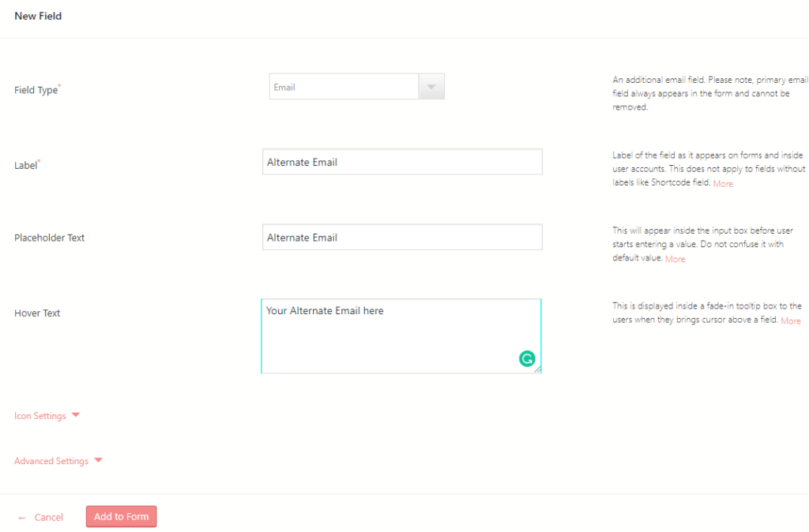Open the More link beside Label description
The width and height of the screenshot is (809, 532).
coord(723,183)
